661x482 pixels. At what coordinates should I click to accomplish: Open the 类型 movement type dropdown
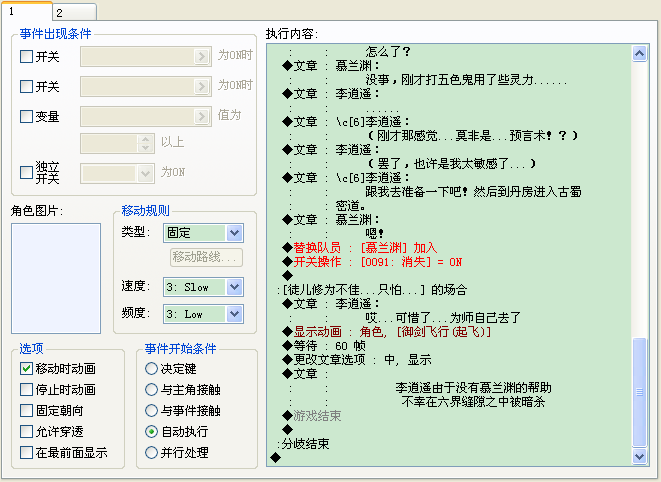point(234,233)
